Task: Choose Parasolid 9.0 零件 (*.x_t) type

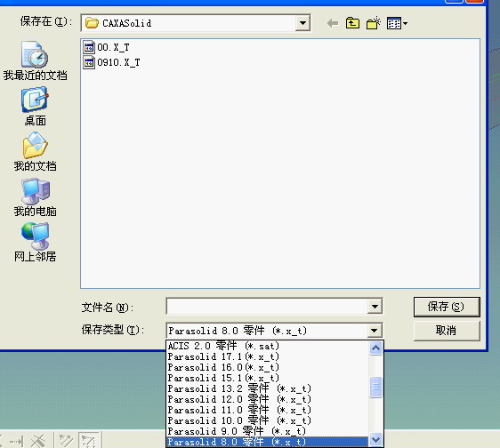Action: 267,431
